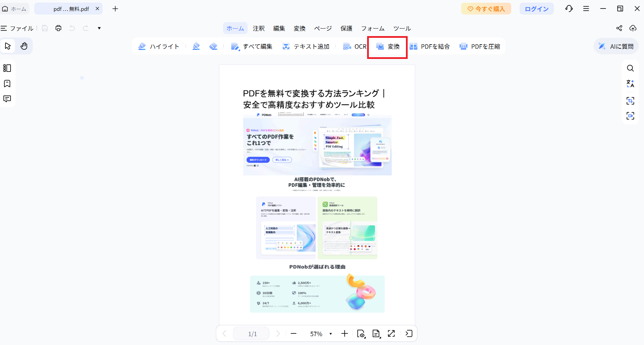Screen dimensions: 644x345
Task: Go to the previous page arrow
Action: 224,334
